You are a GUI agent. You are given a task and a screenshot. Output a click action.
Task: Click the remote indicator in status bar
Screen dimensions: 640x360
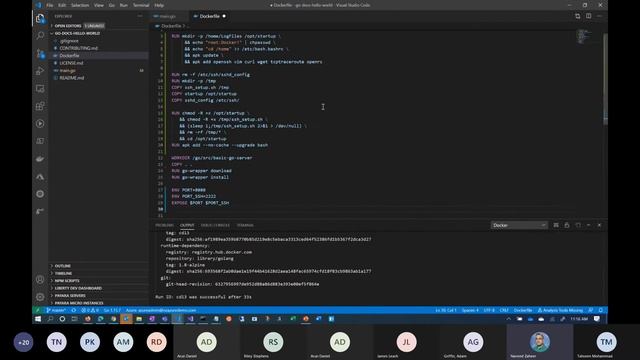tap(37, 310)
